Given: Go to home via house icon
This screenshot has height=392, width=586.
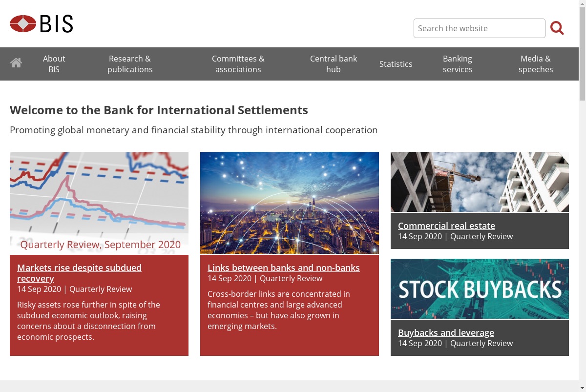Looking at the screenshot, I should tap(16, 63).
